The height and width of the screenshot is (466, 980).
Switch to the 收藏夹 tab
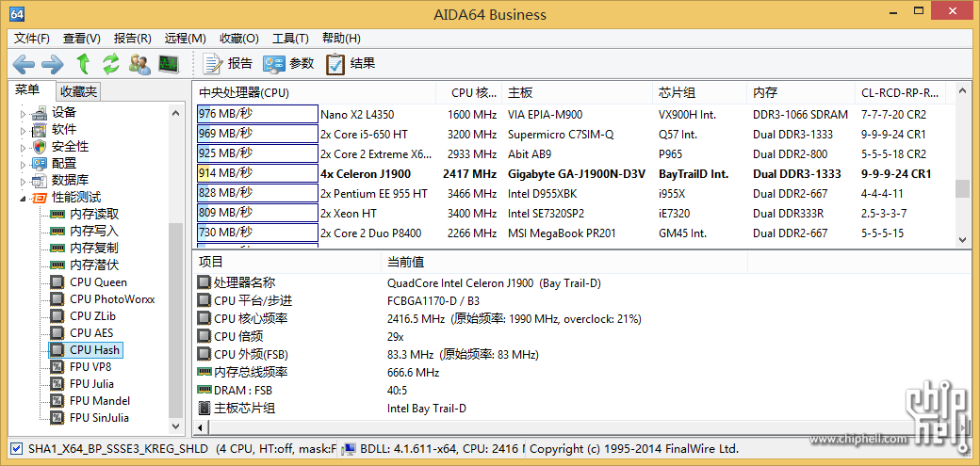(x=79, y=92)
